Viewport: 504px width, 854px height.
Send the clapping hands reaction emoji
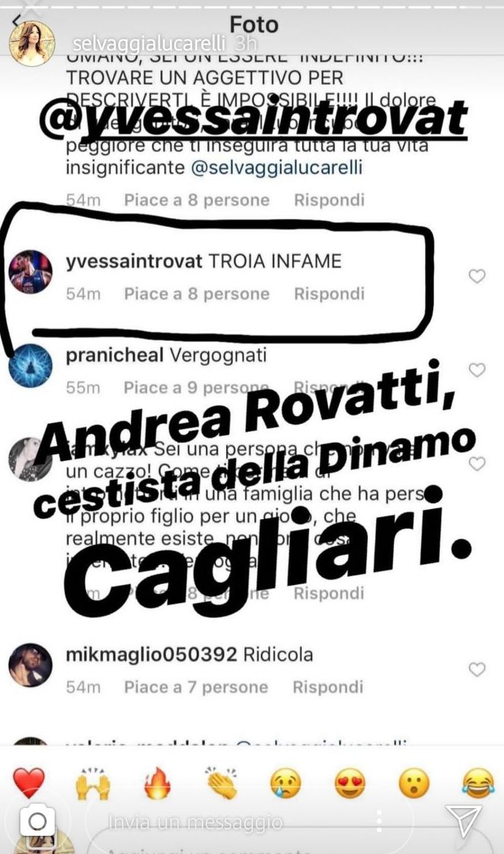(221, 783)
